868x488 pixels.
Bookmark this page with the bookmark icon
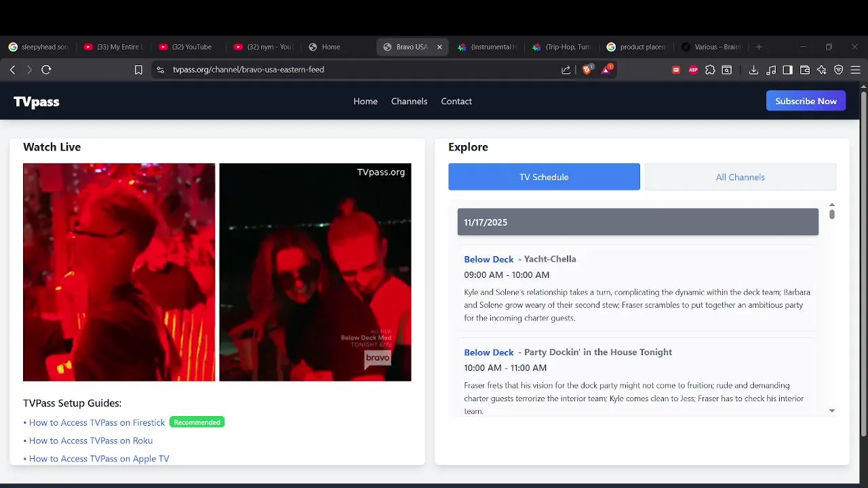138,70
